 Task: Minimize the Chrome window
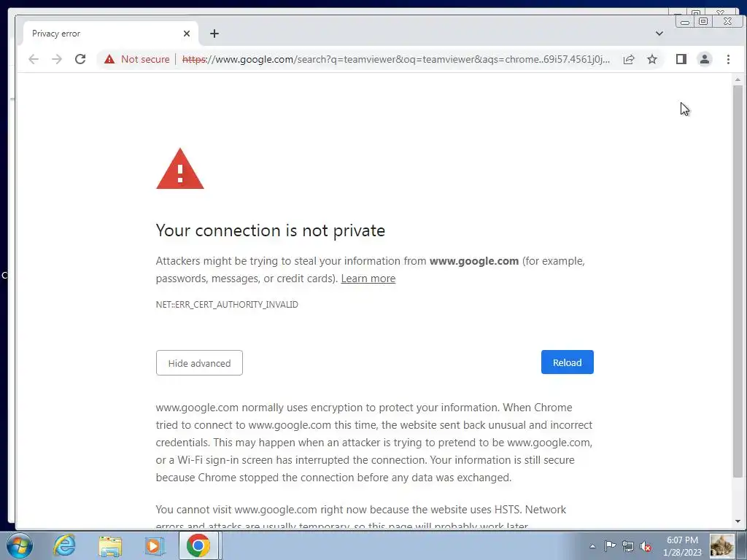685,21
